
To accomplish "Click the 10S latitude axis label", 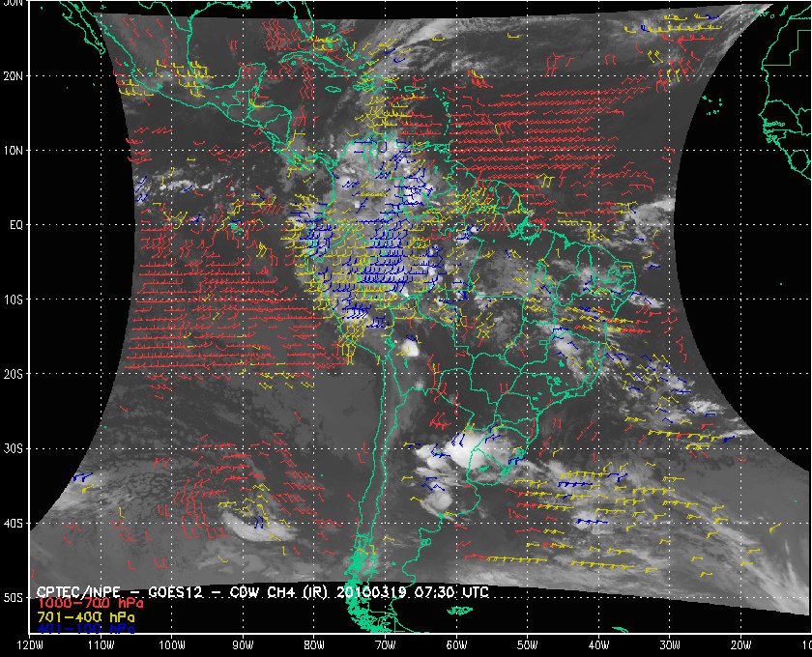I will (x=13, y=300).
